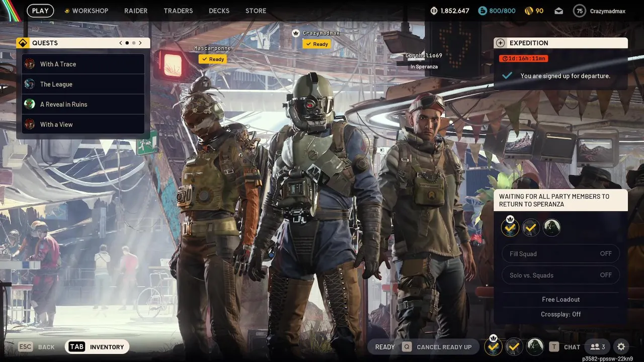The width and height of the screenshot is (644, 362).
Task: Click the crowned leader avatar in bottom bar
Action: [x=493, y=346]
